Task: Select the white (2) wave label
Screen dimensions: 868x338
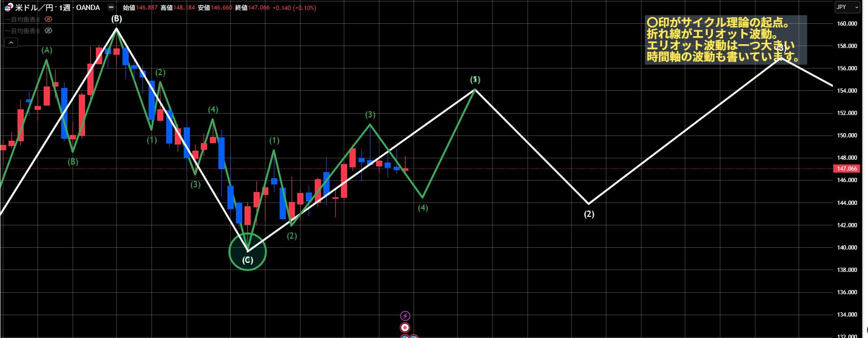Action: (x=589, y=214)
